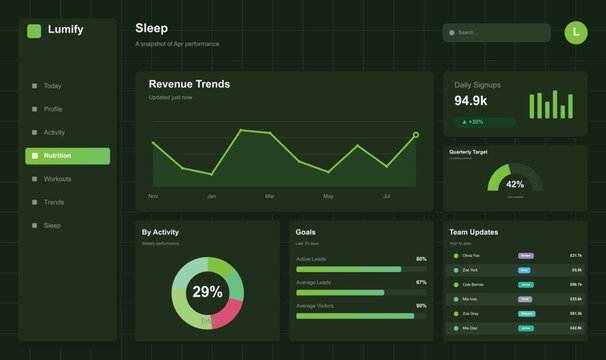Click the 67% value for Average Leads
Image resolution: width=606 pixels, height=360 pixels.
421,282
